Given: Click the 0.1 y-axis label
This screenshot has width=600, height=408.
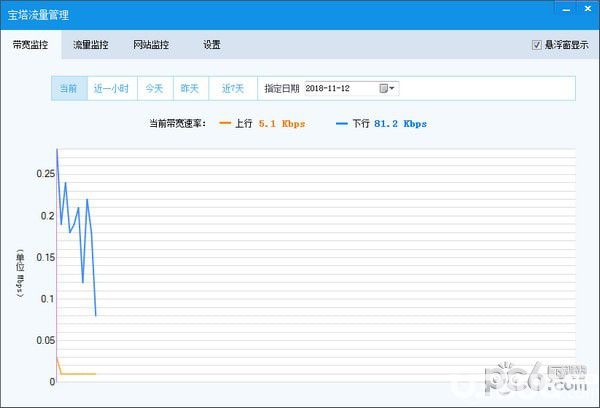Looking at the screenshot, I should (48, 299).
